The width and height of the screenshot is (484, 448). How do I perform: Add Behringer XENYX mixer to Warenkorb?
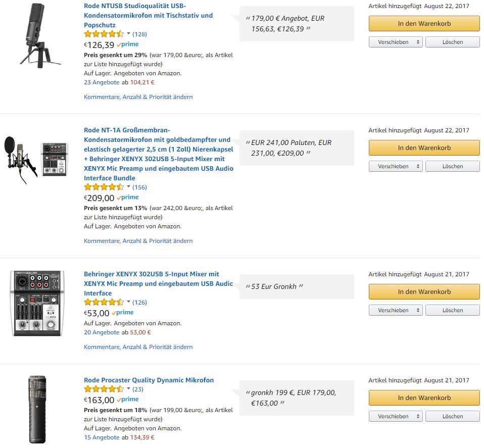click(424, 292)
